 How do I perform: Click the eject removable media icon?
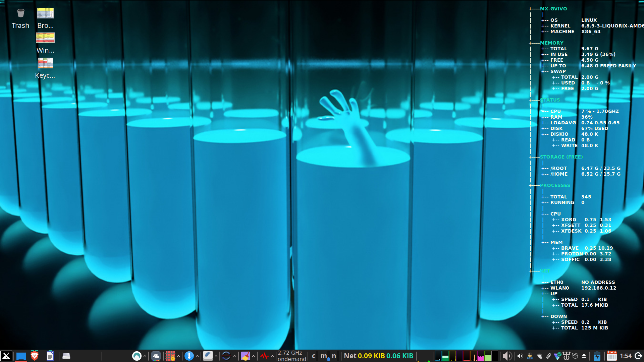(584, 356)
